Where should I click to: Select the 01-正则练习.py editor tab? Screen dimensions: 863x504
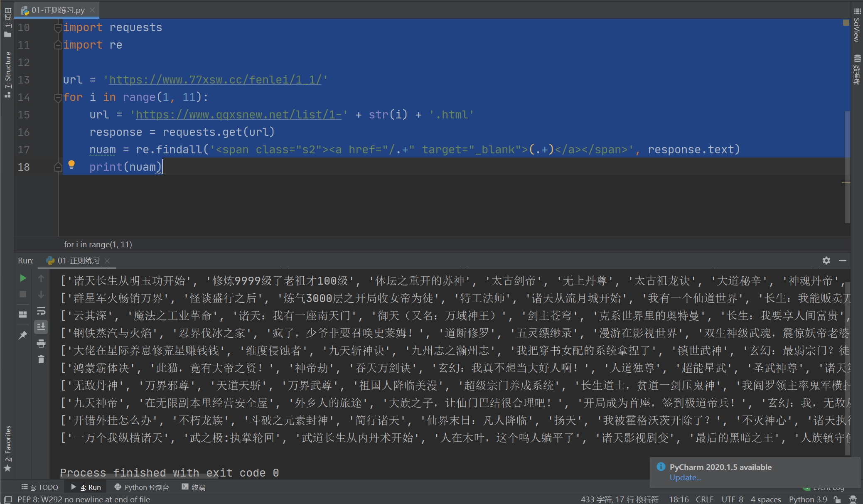[57, 10]
